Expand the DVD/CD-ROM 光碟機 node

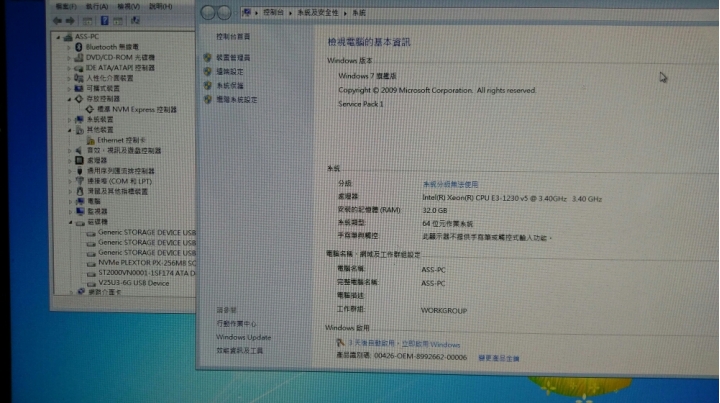[x=69, y=58]
